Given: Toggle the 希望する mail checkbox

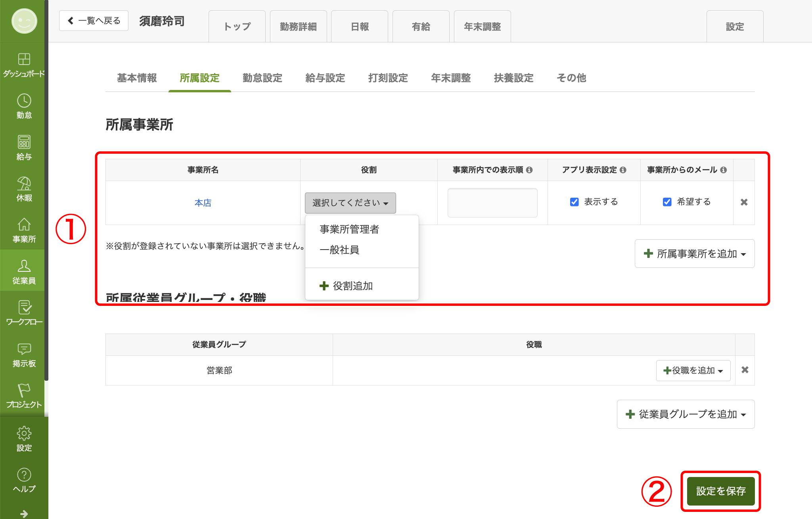Looking at the screenshot, I should pyautogui.click(x=667, y=202).
